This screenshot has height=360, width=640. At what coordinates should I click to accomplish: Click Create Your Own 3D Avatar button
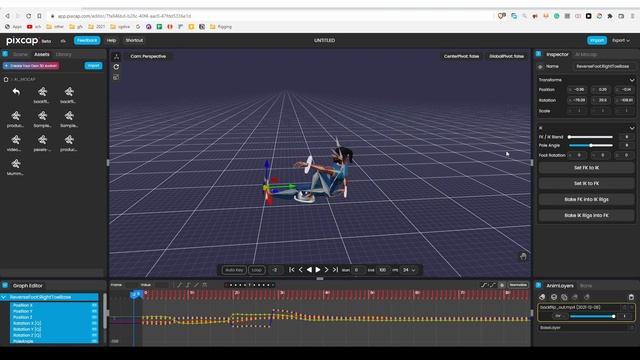coord(31,66)
